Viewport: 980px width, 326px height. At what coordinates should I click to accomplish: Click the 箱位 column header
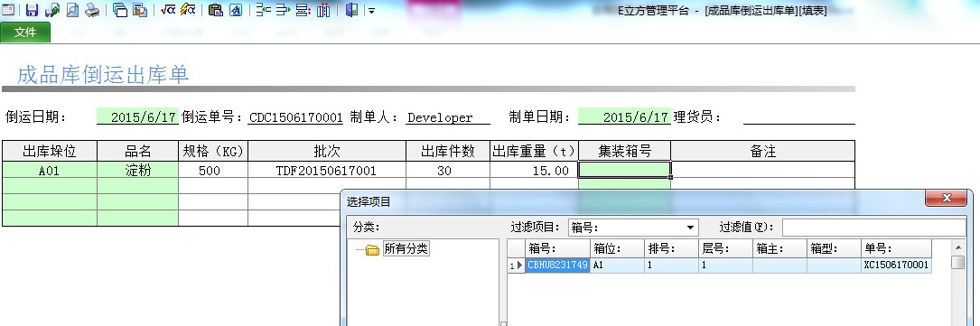617,248
